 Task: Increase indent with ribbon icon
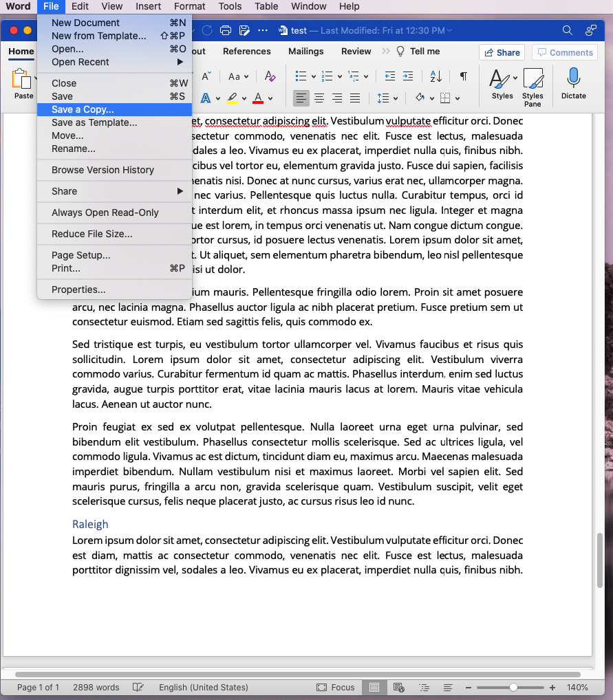coord(408,76)
